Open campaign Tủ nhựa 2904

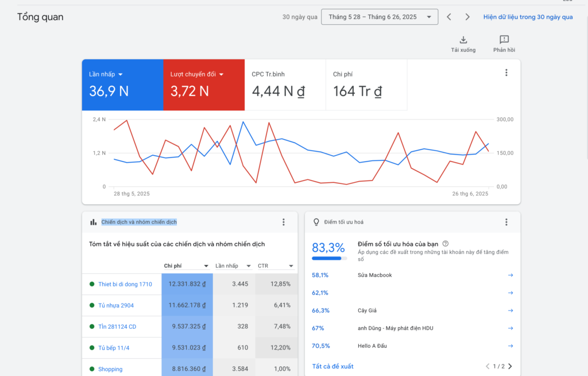click(116, 305)
